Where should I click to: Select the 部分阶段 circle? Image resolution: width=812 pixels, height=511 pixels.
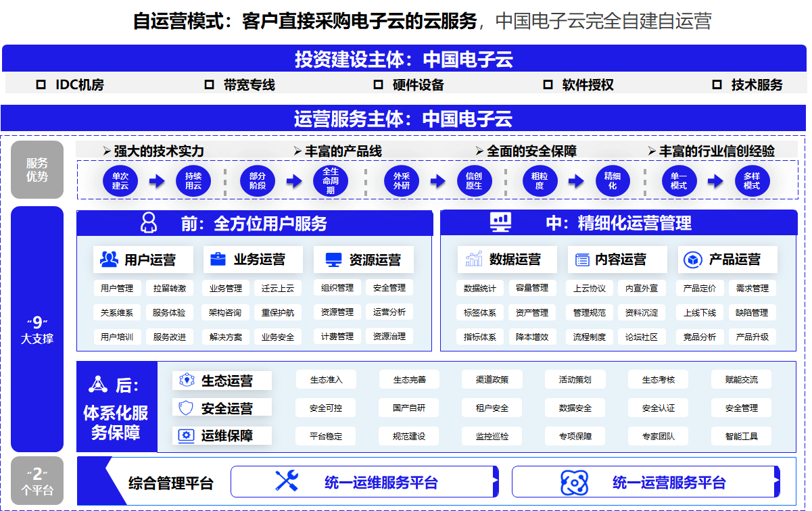[258, 180]
